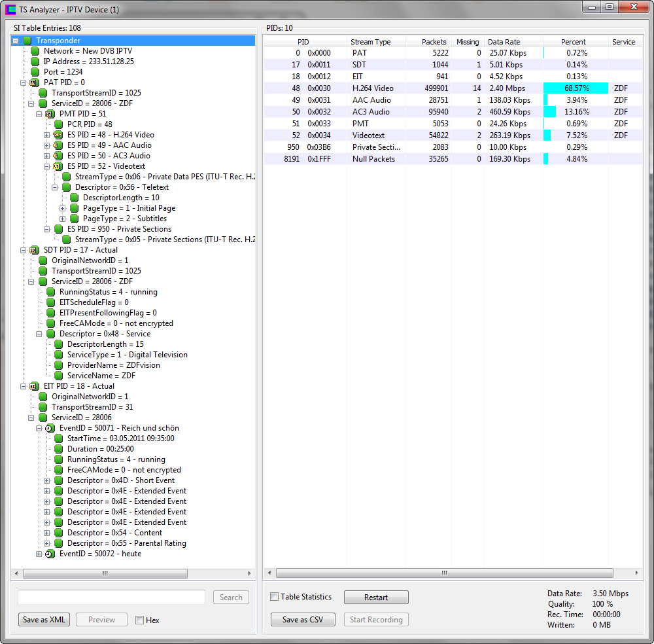Toggle the Hex checkbox
This screenshot has width=654, height=644.
point(139,620)
